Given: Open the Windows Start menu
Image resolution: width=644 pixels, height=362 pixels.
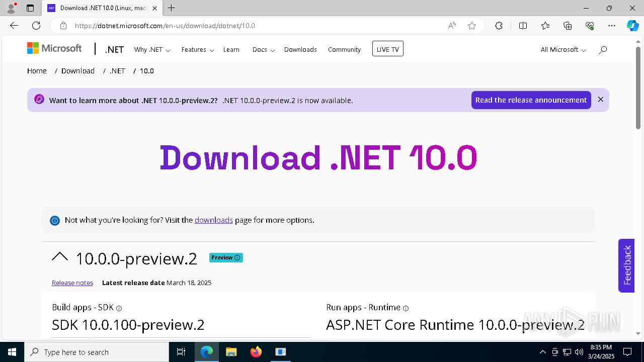Looking at the screenshot, I should 12,352.
